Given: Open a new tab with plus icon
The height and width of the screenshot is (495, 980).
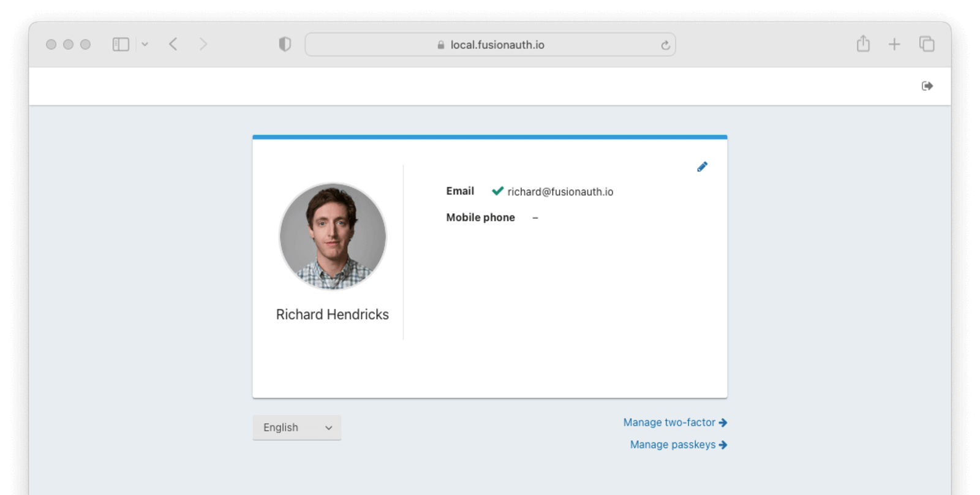Looking at the screenshot, I should 894,44.
